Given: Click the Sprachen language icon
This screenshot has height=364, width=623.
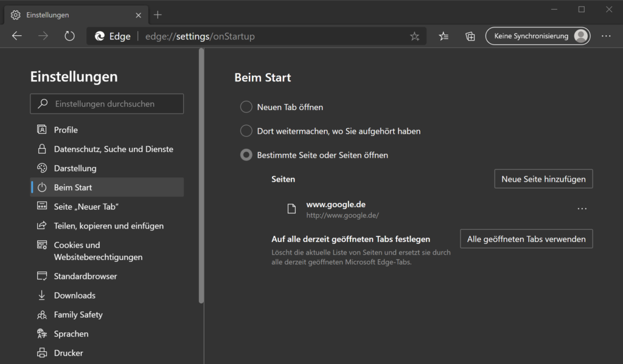Looking at the screenshot, I should [x=42, y=334].
